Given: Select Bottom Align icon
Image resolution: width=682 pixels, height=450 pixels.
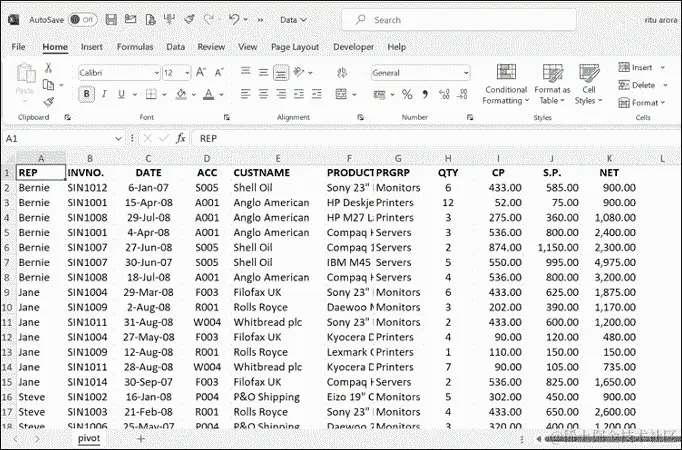Looking at the screenshot, I should [281, 73].
